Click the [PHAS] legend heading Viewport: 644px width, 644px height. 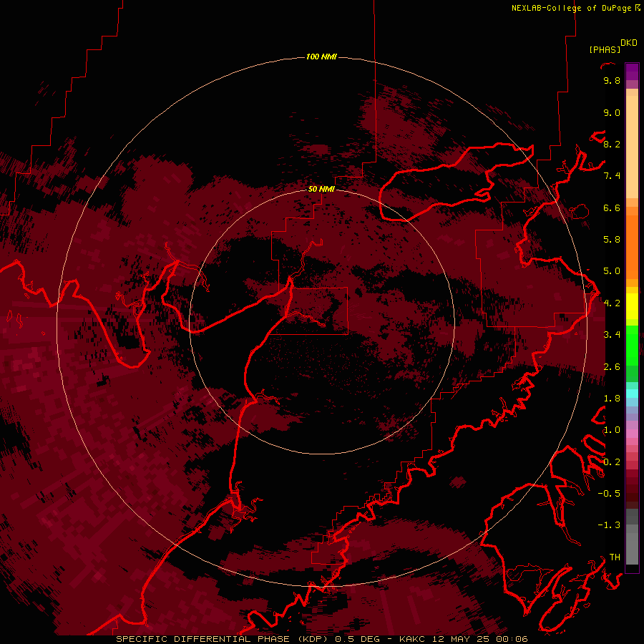(x=605, y=49)
